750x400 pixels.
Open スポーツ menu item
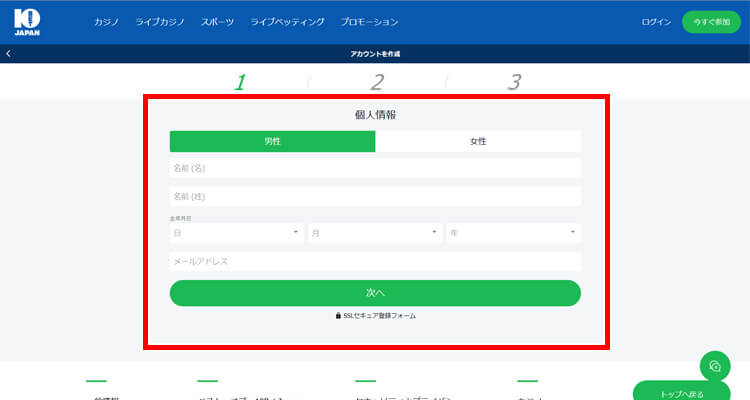[217, 22]
